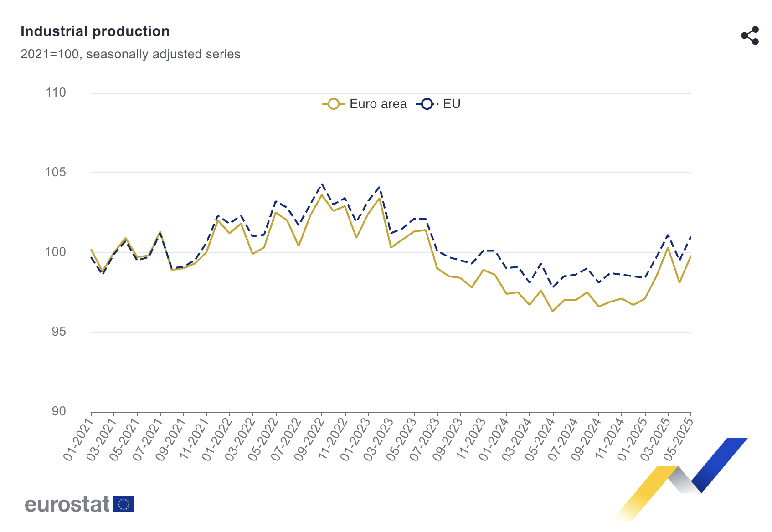772x532 pixels.
Task: Click the Industrial production chart title
Action: point(95,31)
